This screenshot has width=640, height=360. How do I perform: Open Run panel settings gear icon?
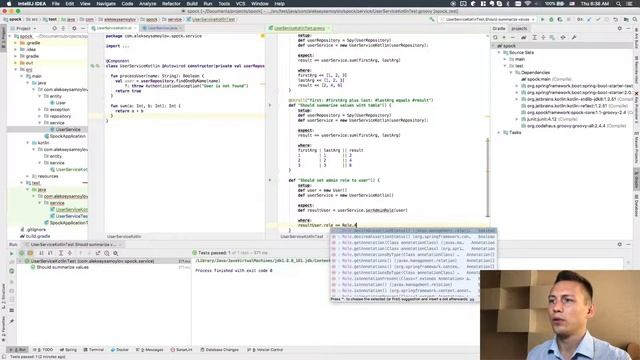pos(620,244)
